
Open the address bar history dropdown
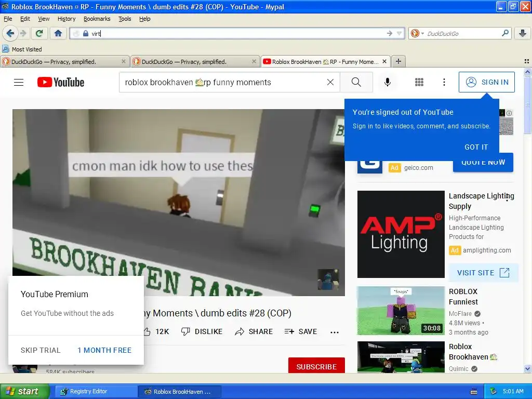[400, 33]
